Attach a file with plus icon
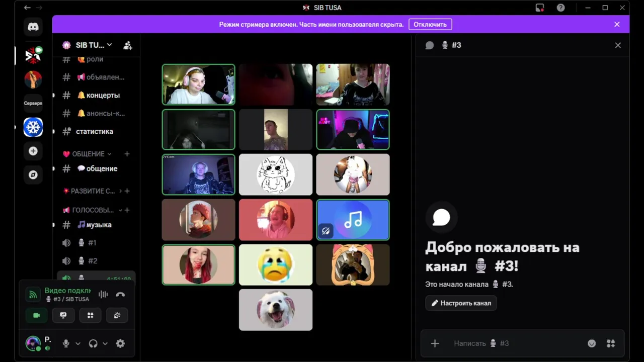Image resolution: width=644 pixels, height=362 pixels. coord(435,343)
